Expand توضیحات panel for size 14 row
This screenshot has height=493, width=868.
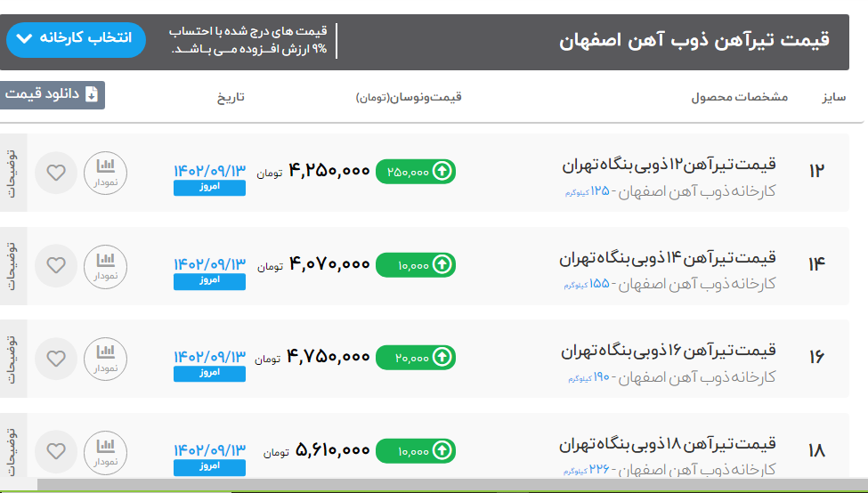click(x=12, y=265)
